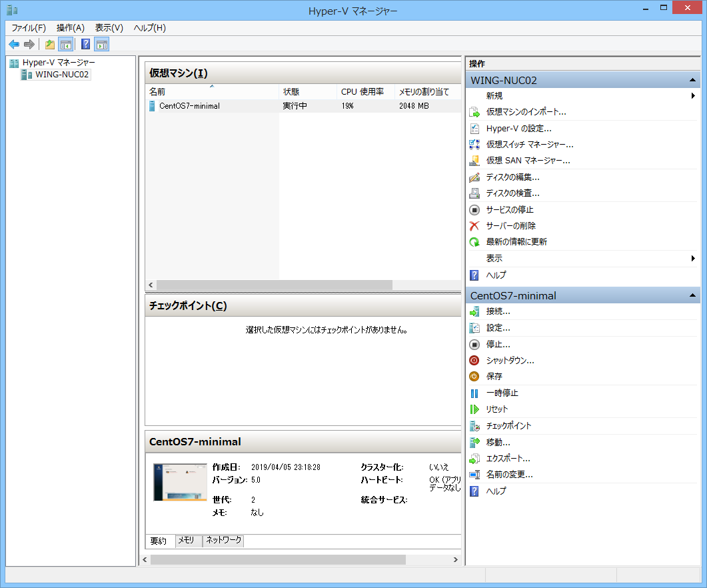The image size is (707, 588).
Task: Click ディスクの編集 action
Action: click(x=512, y=177)
